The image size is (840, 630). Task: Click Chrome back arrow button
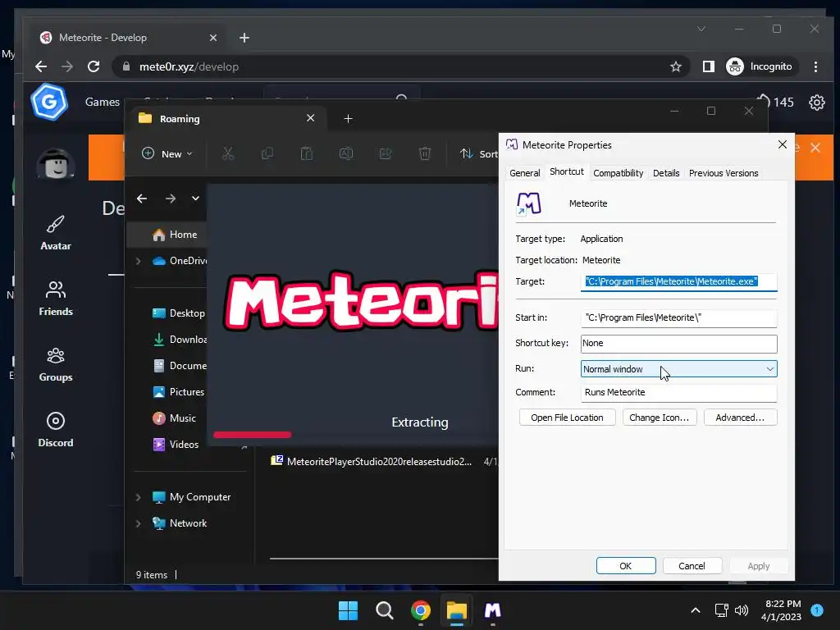(41, 66)
